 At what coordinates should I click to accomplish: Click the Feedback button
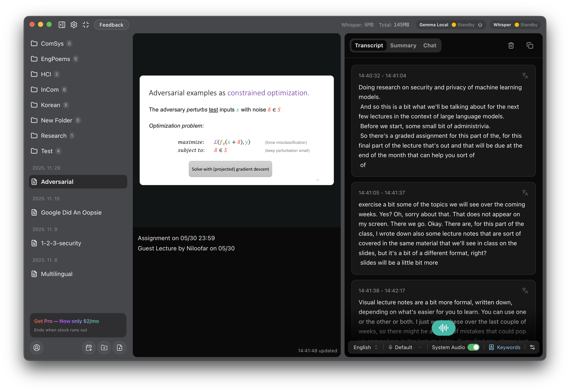point(111,25)
